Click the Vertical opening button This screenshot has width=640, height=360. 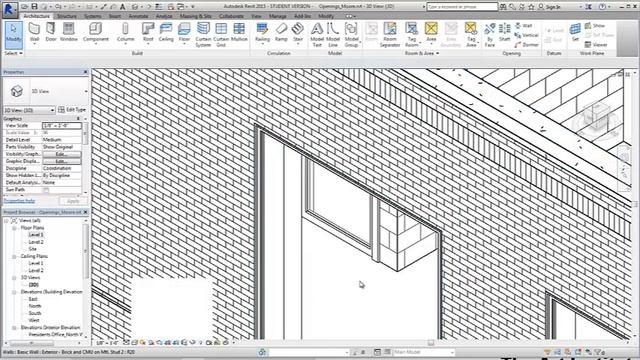527,35
